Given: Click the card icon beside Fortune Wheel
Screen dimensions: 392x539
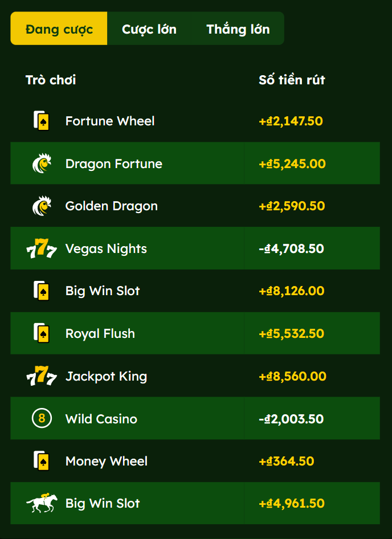Looking at the screenshot, I should point(42,121).
